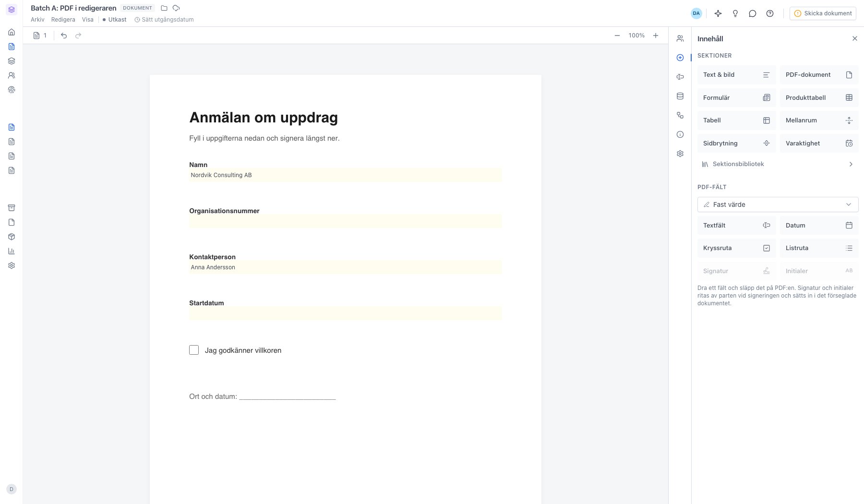The width and height of the screenshot is (864, 504).
Task: Click the Skicka dokument button
Action: point(823,13)
